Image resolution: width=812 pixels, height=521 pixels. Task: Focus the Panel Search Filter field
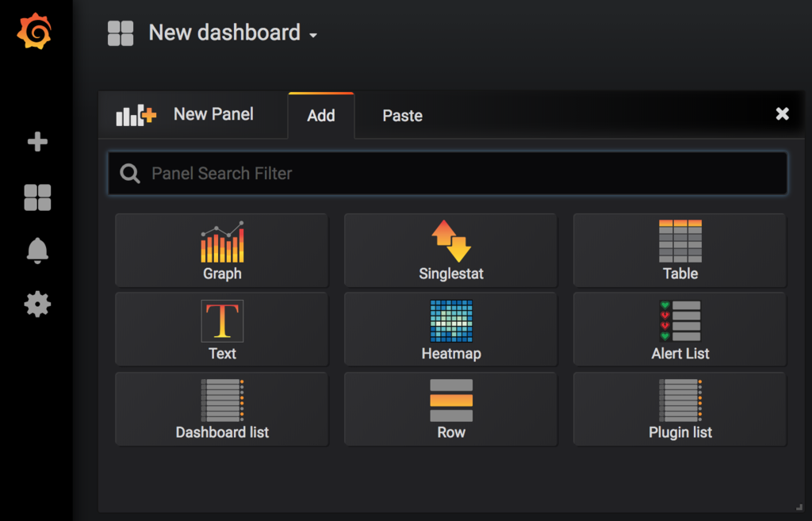click(x=447, y=173)
